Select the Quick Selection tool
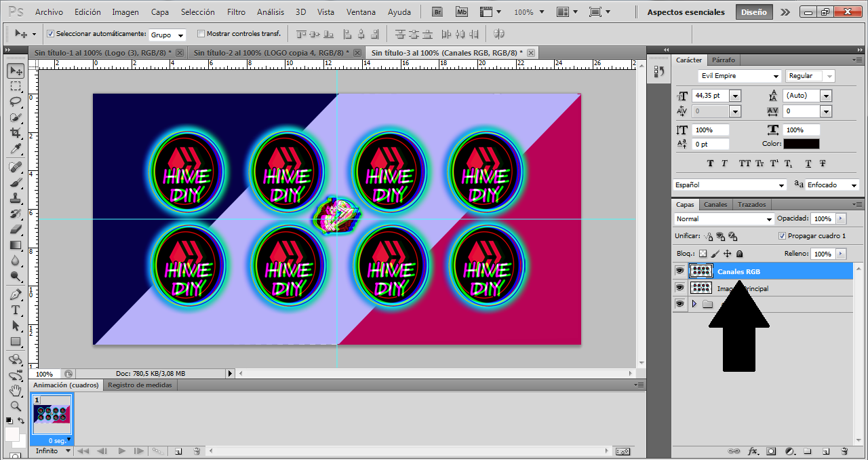Screen dimensions: 868x460 tap(16, 117)
